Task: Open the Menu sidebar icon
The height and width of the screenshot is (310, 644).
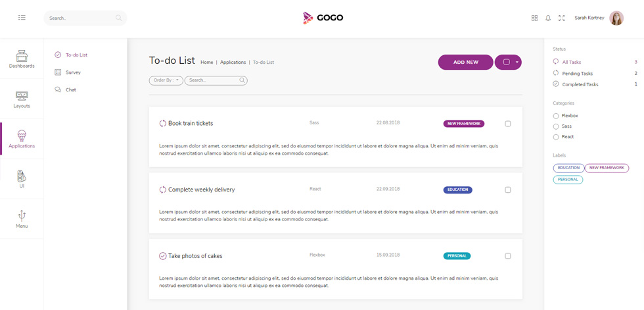Action: click(22, 219)
